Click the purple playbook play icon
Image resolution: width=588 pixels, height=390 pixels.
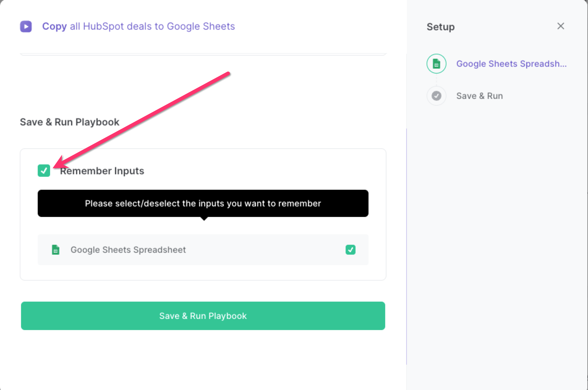coord(26,27)
